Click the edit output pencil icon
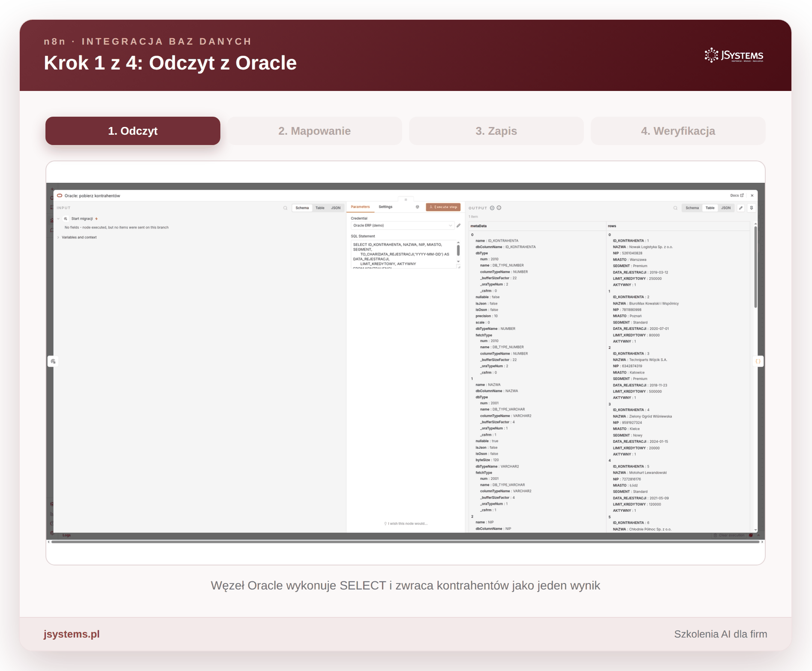 pyautogui.click(x=741, y=208)
